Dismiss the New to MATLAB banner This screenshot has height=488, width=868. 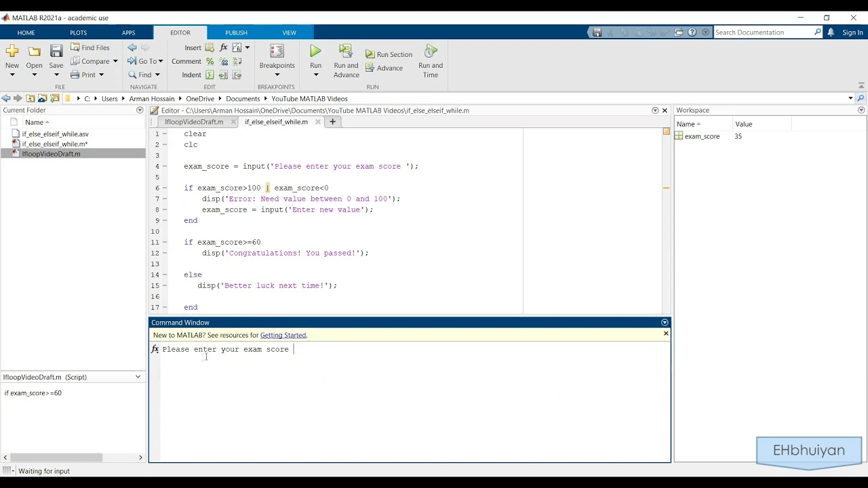pos(666,333)
